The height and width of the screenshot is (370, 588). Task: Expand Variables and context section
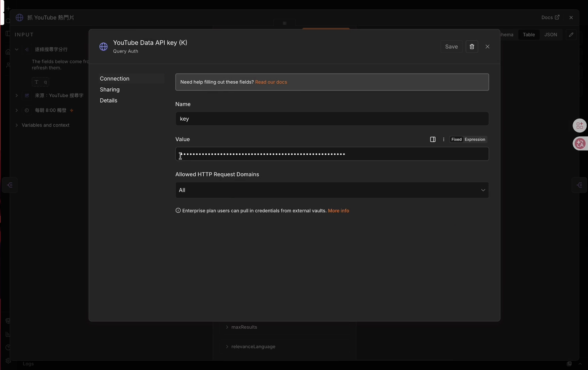pyautogui.click(x=16, y=125)
